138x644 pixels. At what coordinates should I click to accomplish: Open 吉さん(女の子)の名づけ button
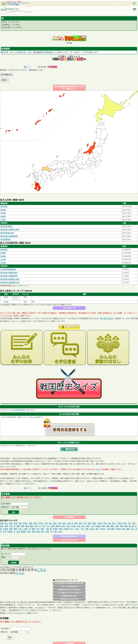click(69, 540)
